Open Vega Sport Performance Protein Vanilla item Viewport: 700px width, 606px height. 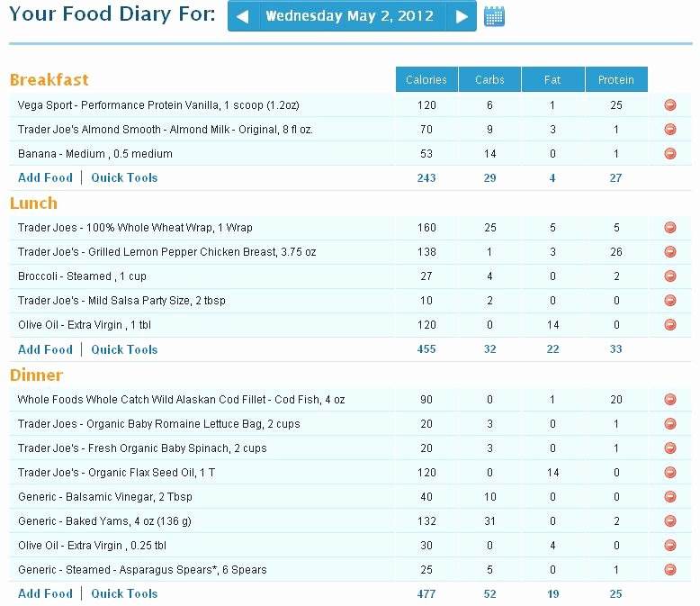[158, 105]
